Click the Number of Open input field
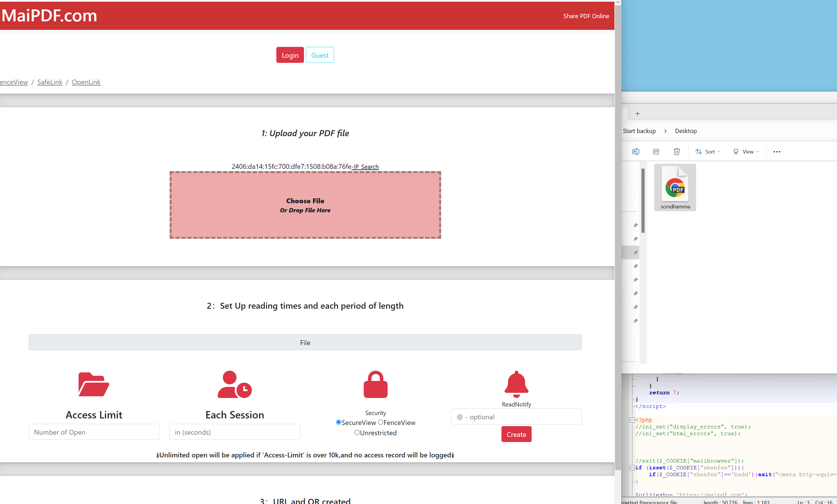This screenshot has width=837, height=504. (93, 432)
